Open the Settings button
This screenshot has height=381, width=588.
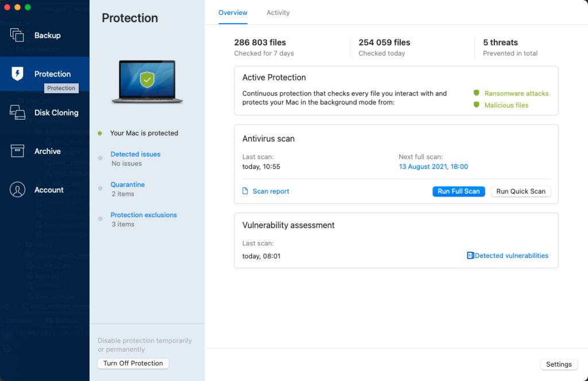558,364
